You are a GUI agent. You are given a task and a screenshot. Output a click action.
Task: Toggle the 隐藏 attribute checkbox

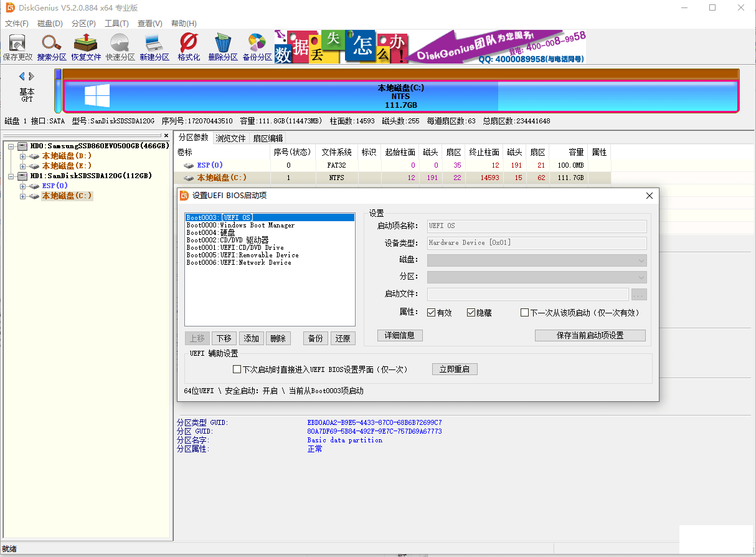point(471,313)
